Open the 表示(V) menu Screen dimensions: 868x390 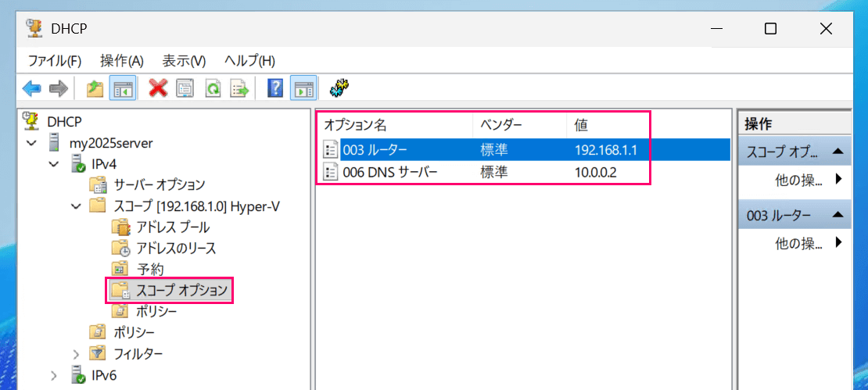click(184, 61)
